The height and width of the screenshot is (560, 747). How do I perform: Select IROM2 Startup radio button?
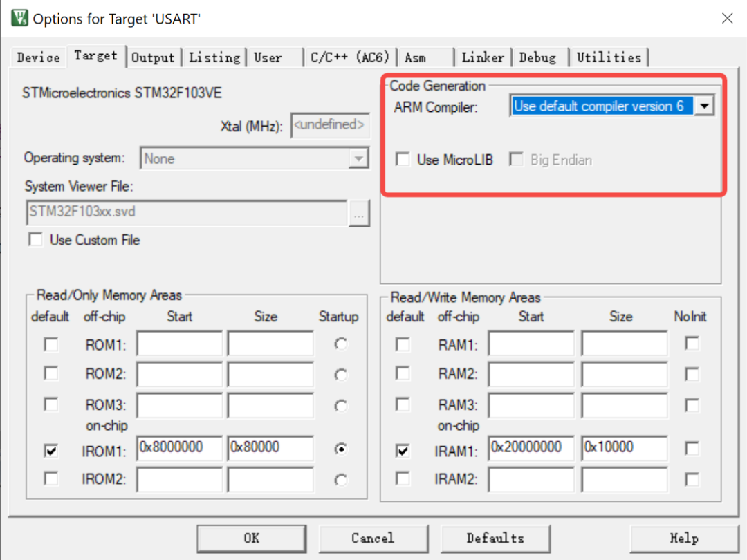pyautogui.click(x=340, y=480)
